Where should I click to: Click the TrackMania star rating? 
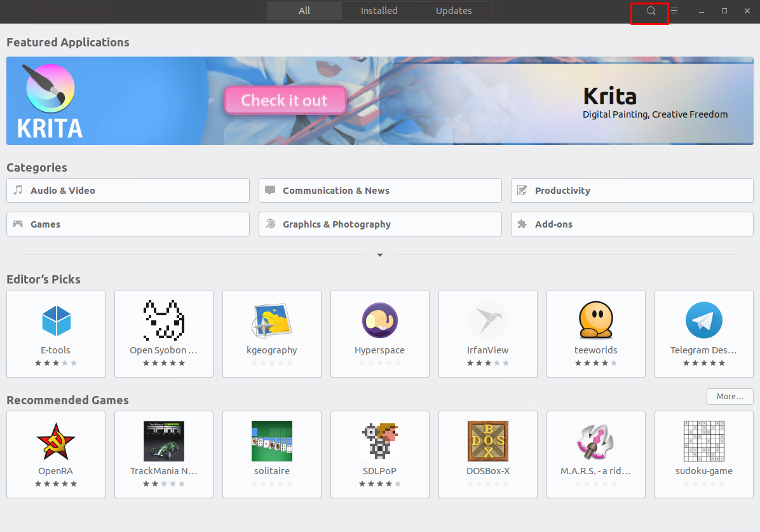[164, 484]
